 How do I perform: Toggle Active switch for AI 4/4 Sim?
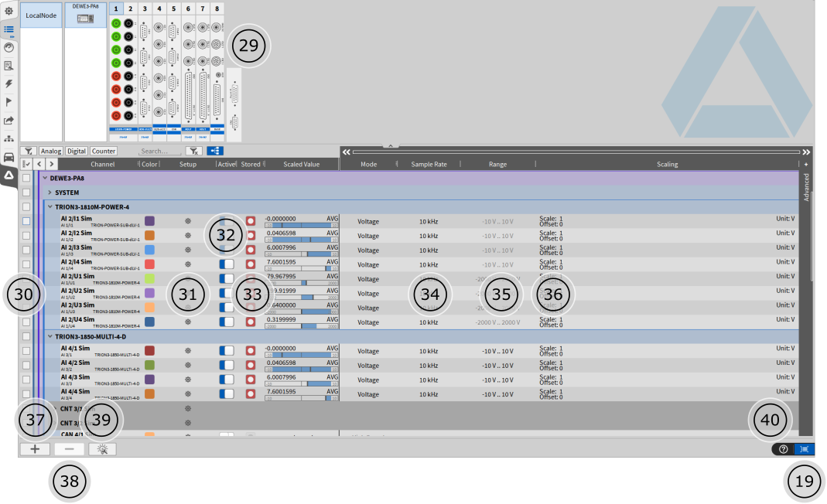click(226, 393)
